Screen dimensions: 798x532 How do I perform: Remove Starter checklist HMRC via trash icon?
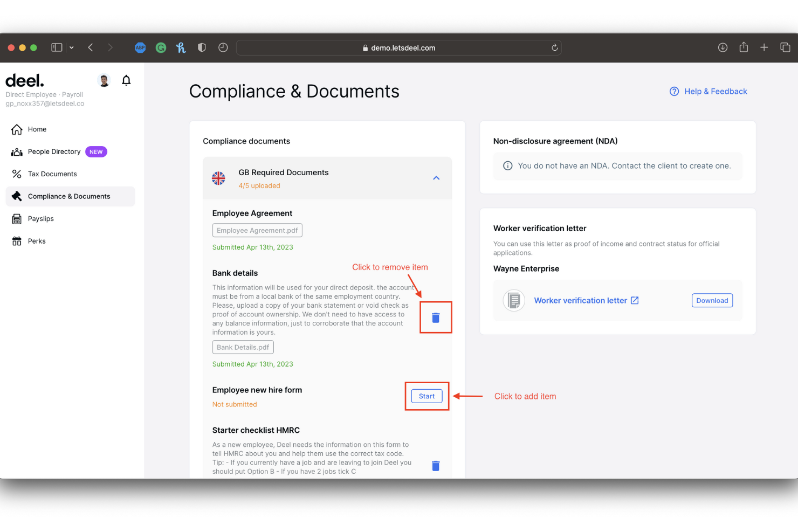click(436, 466)
